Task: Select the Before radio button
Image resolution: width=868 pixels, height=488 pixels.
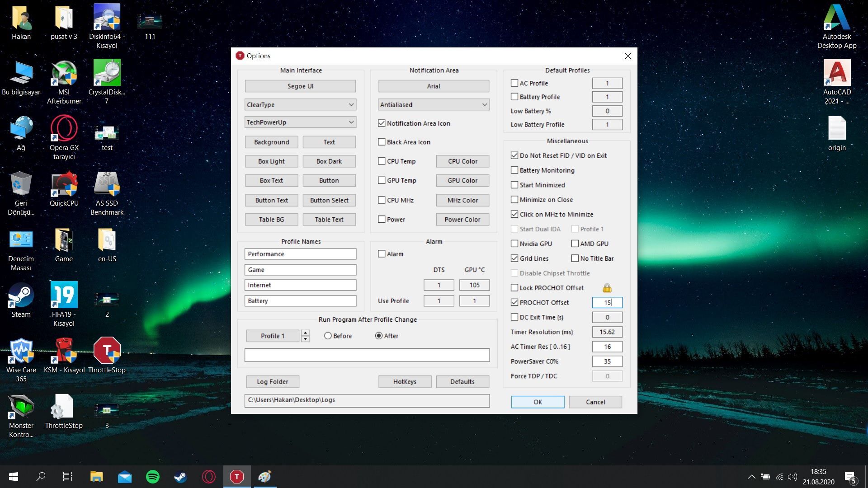Action: click(x=328, y=336)
